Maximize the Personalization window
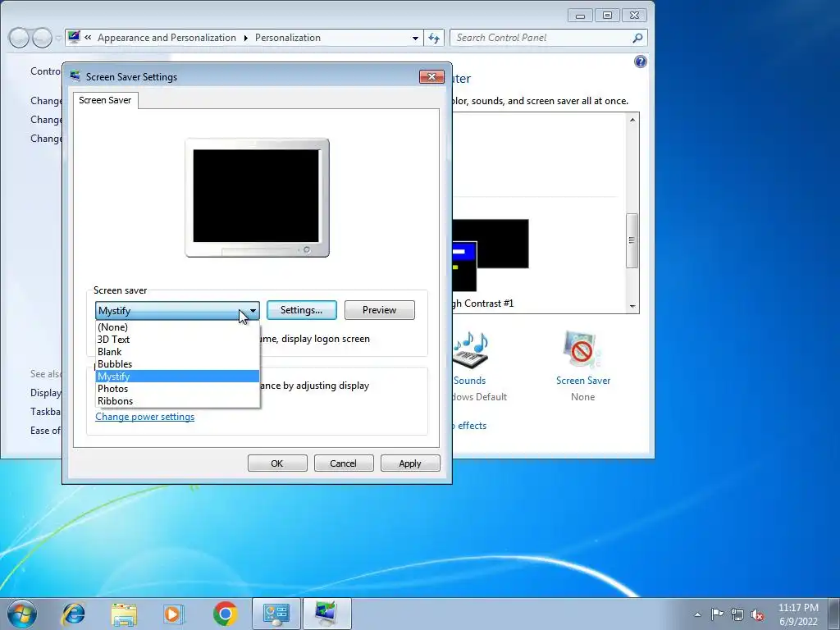840x630 pixels. [x=607, y=16]
